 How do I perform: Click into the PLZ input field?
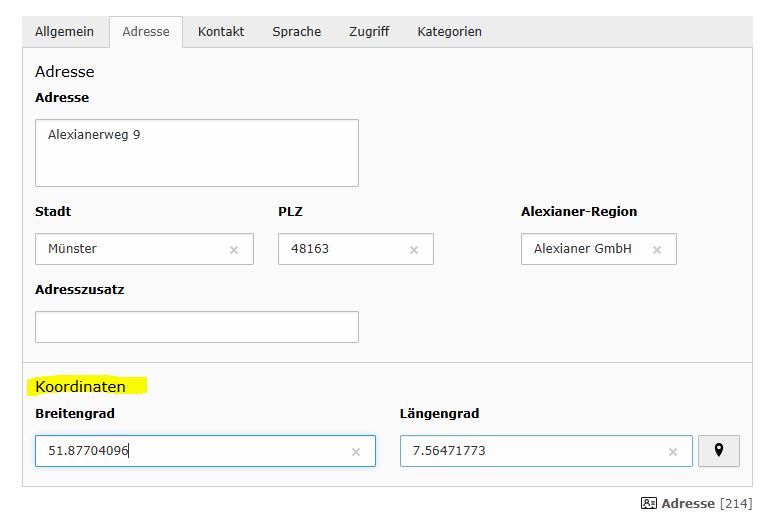345,249
